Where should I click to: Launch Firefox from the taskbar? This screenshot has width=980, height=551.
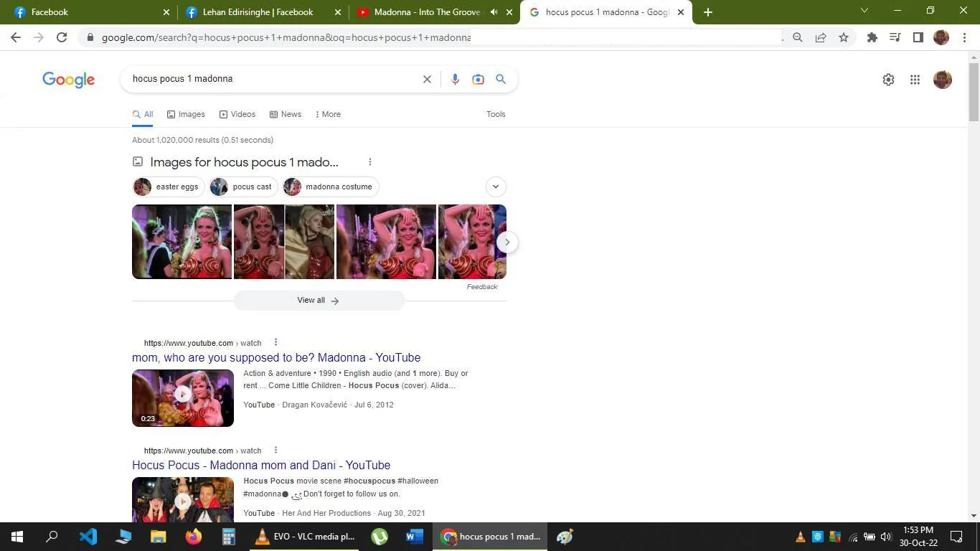(x=194, y=537)
